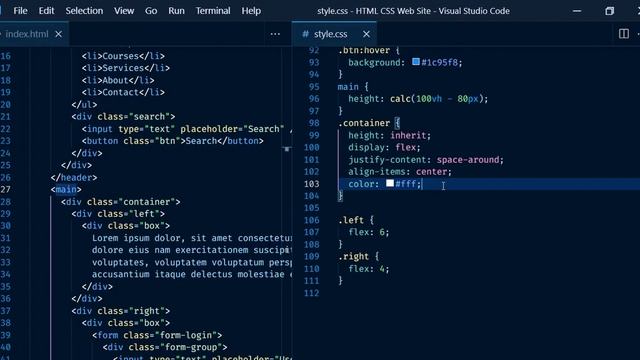Screen dimensions: 640x360
Task: Click the div class="form-group" line
Action: [x=165, y=347]
